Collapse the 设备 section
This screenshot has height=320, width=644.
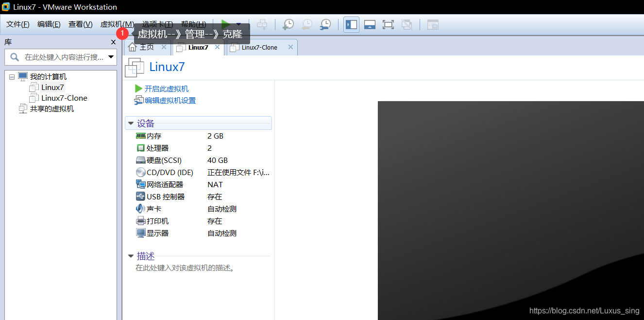131,124
